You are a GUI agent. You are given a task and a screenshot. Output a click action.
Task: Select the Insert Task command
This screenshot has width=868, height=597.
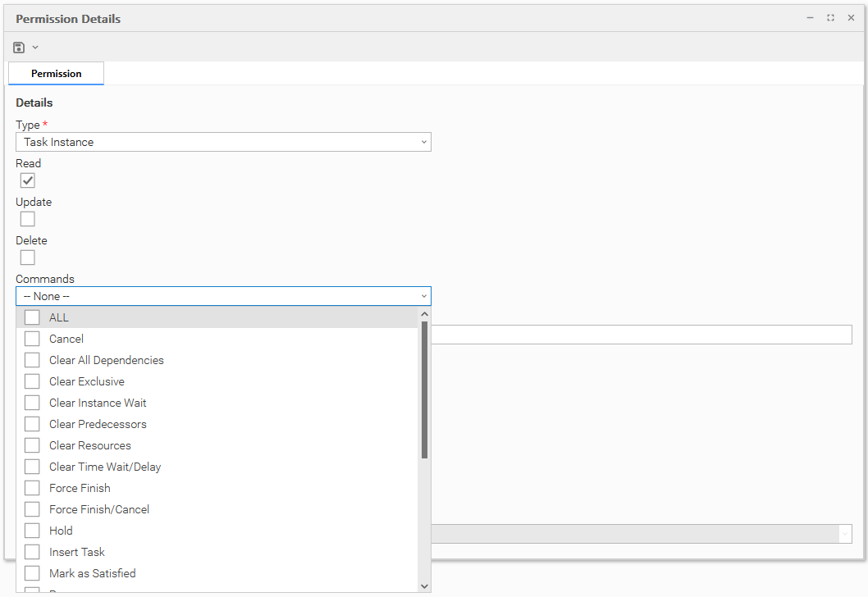[32, 552]
